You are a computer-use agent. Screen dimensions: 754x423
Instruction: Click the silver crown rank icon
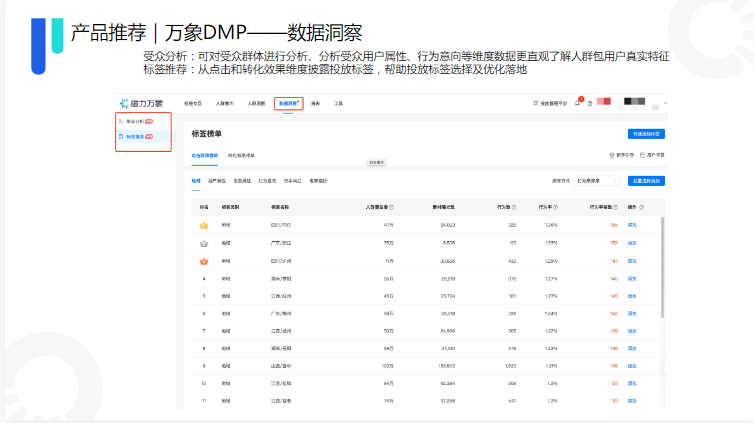[x=204, y=243]
